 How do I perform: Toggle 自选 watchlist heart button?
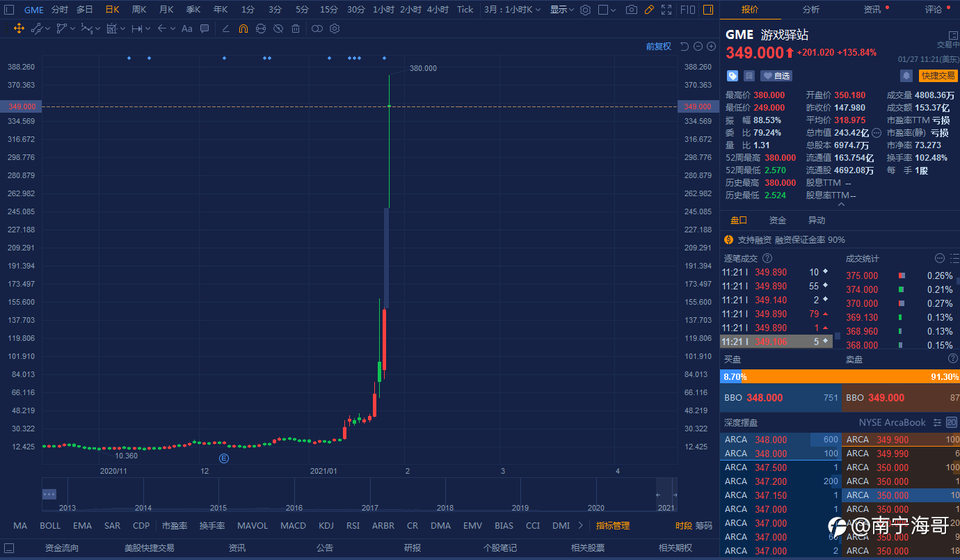[776, 76]
